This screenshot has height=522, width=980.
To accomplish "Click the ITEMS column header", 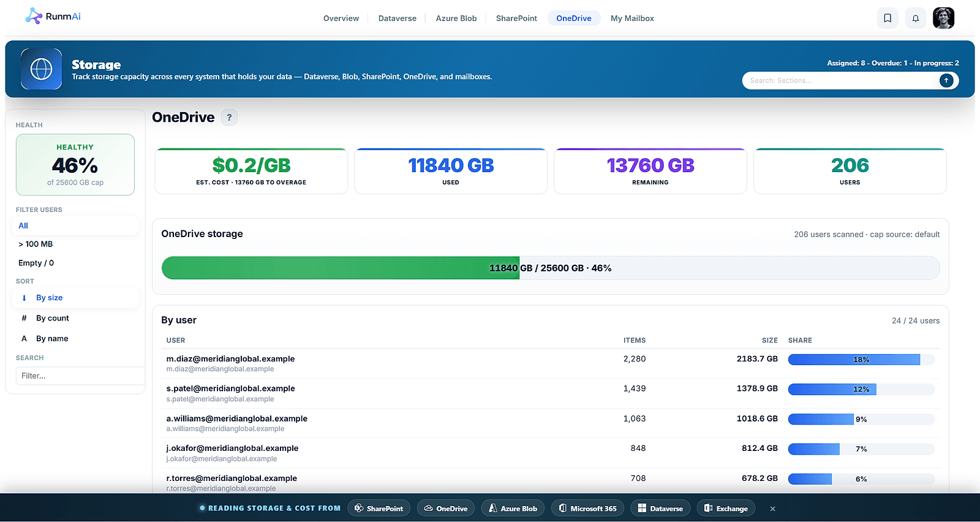I will click(x=635, y=340).
